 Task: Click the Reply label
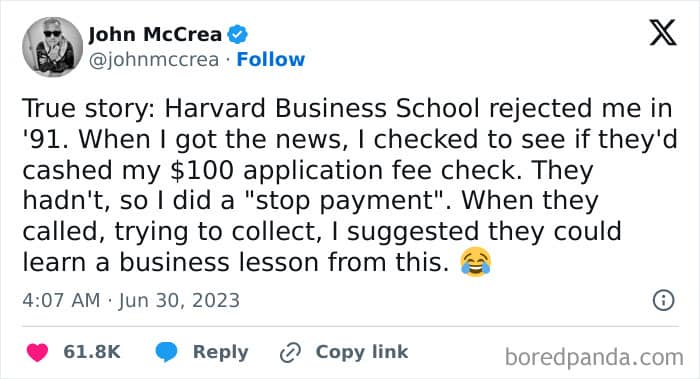[221, 352]
